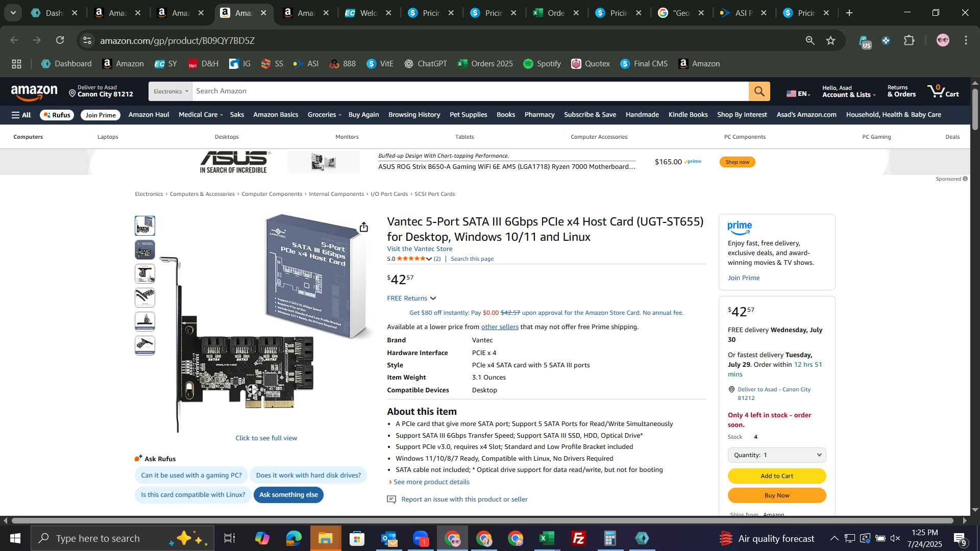This screenshot has height=551, width=980.
Task: Open the EN language selector dropdown
Action: (x=798, y=93)
